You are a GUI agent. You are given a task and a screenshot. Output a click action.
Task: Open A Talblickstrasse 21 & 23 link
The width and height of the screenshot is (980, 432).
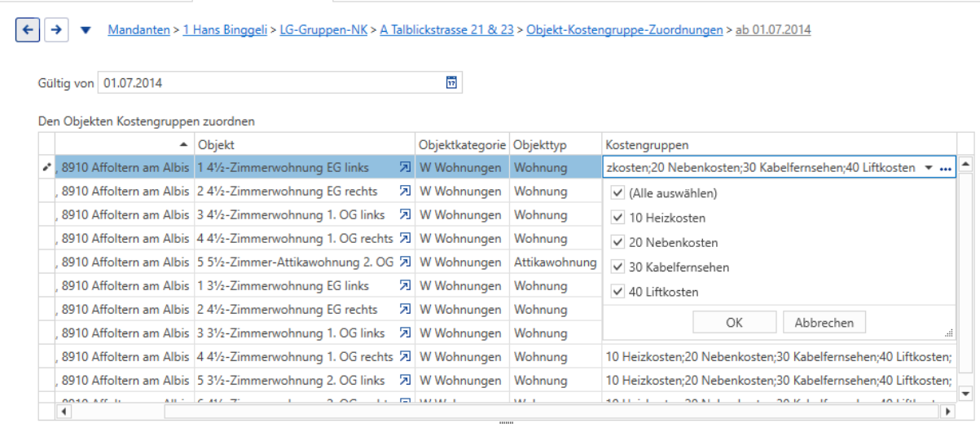(446, 30)
